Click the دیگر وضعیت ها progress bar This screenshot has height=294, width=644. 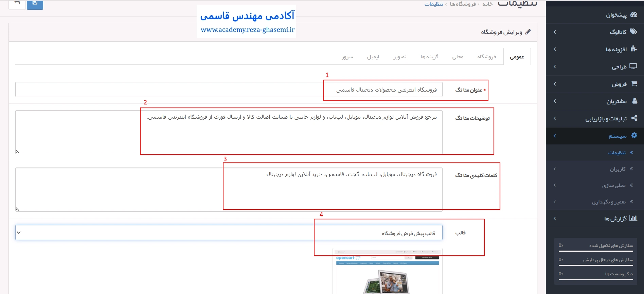[x=596, y=280]
